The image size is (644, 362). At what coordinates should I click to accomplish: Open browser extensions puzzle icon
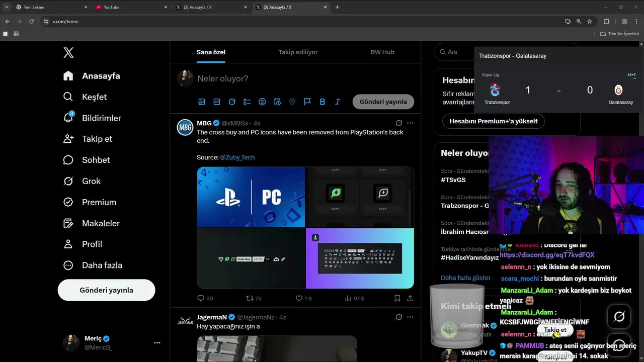pos(606,22)
